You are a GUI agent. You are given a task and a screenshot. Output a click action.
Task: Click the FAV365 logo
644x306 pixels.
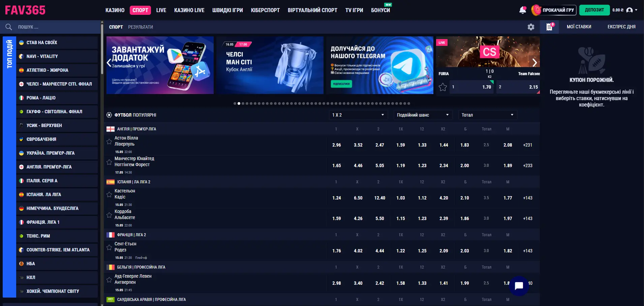tap(25, 10)
